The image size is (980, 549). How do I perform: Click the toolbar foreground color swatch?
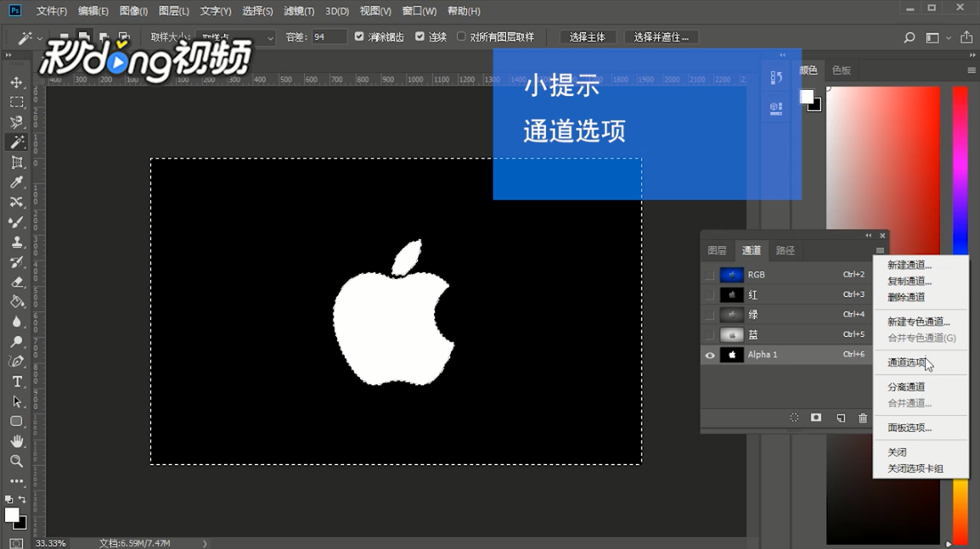point(11,515)
